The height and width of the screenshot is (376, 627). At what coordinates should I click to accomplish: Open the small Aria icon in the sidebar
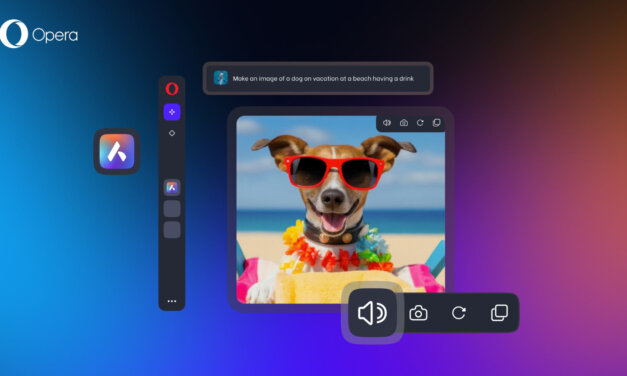(x=172, y=187)
